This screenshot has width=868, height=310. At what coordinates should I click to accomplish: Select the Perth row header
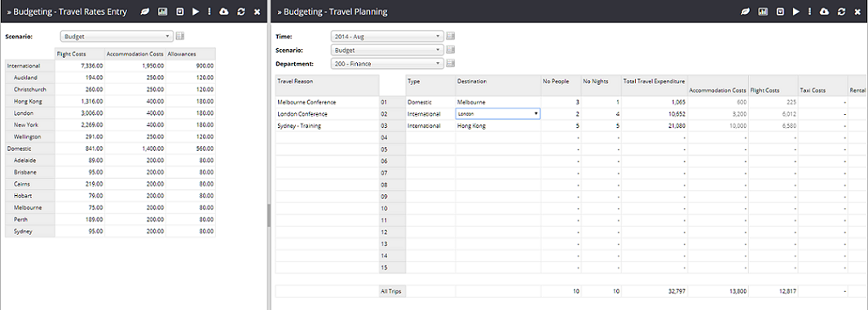click(30, 219)
